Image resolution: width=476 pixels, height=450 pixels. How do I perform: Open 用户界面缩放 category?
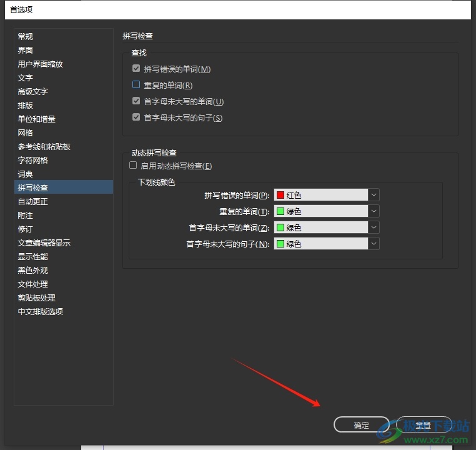[x=64, y=64]
